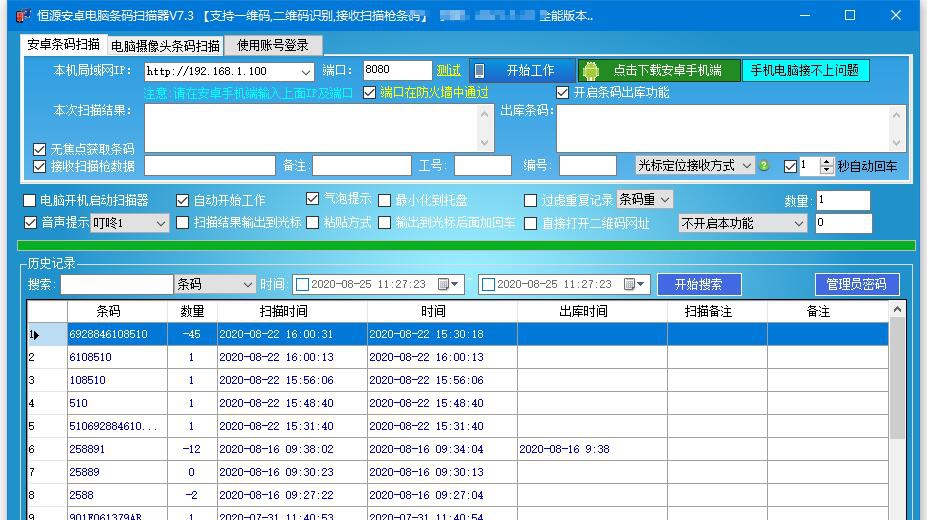Enable 输出到光标后面加回车 checkbox

384,223
